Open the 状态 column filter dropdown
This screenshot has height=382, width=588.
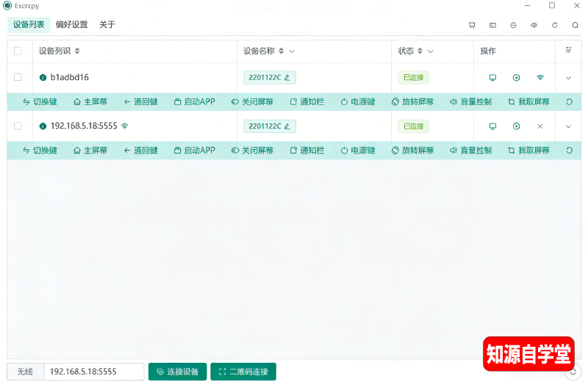click(x=431, y=51)
